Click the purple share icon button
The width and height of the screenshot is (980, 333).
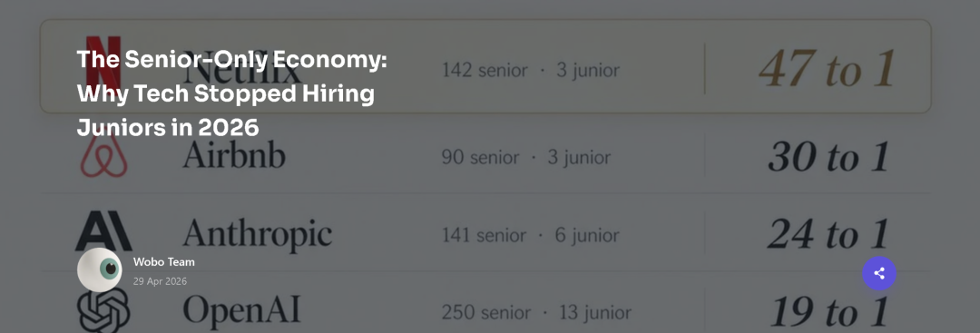click(878, 273)
